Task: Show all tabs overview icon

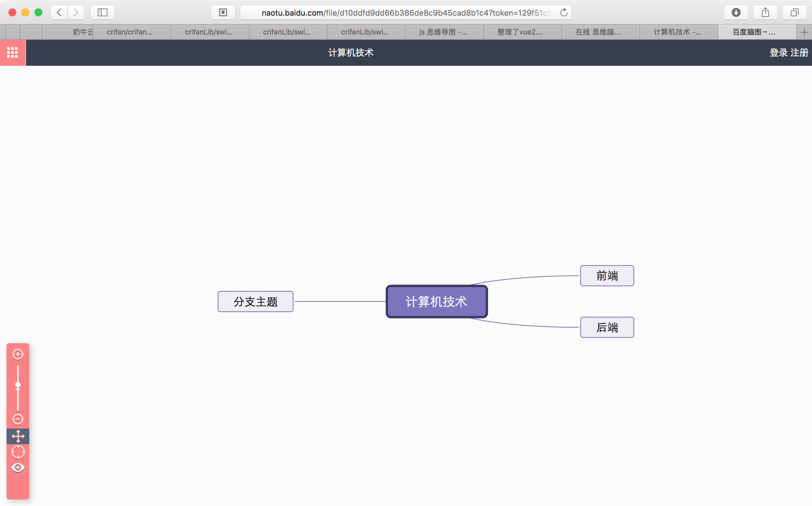Action: (x=795, y=12)
